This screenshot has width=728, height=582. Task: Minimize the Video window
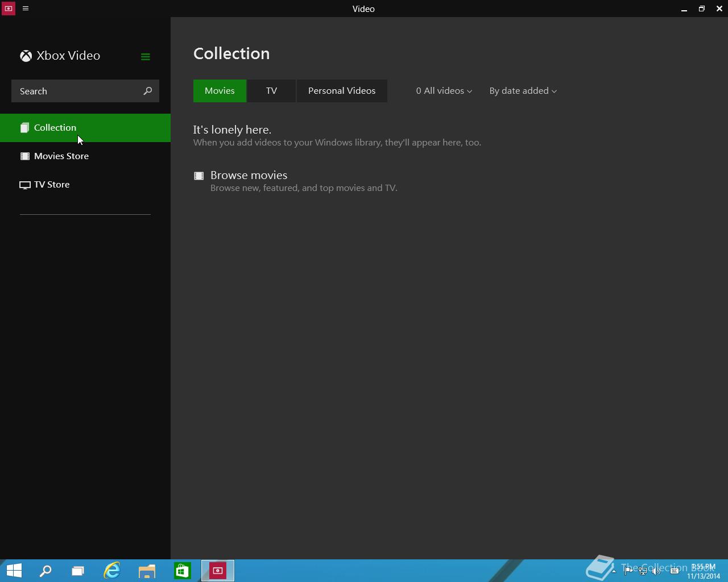[x=684, y=9]
